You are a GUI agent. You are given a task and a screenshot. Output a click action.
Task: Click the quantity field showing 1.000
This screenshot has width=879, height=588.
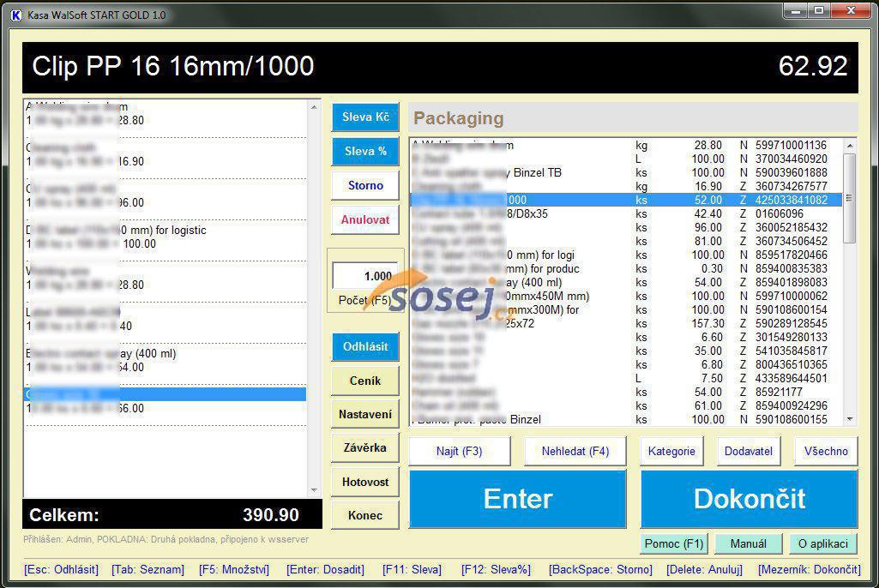pos(364,276)
